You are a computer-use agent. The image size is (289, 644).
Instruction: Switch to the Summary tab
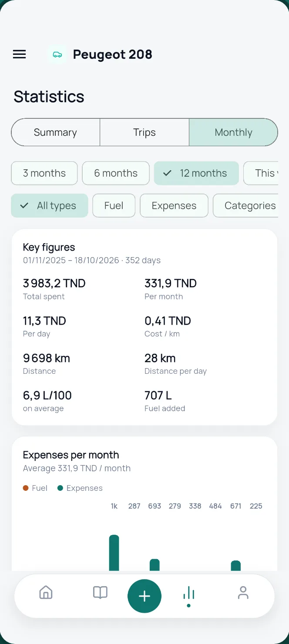(55, 132)
